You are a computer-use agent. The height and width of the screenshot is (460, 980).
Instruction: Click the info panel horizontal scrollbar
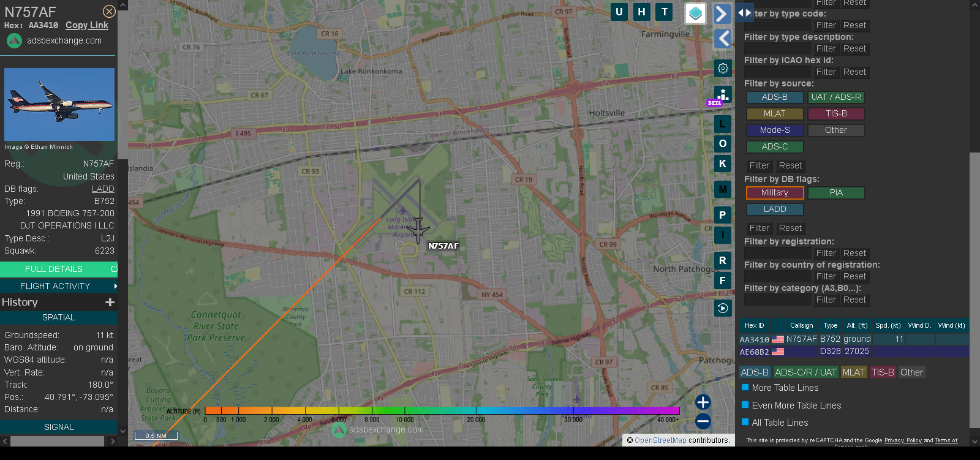[57, 441]
